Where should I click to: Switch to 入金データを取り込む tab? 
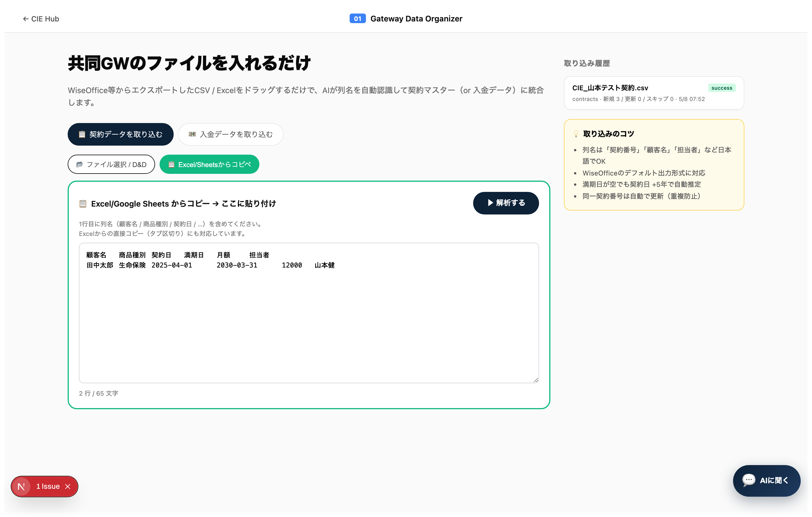[231, 134]
